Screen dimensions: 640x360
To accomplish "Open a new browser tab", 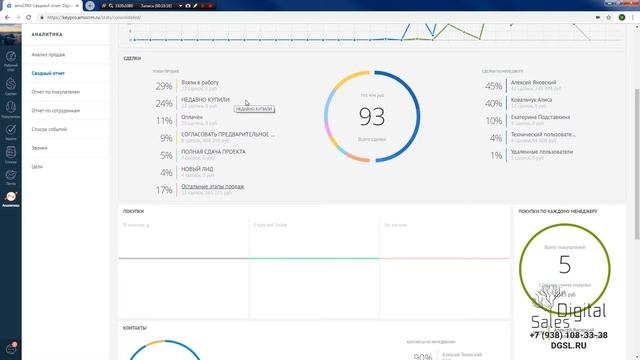I will click(x=90, y=6).
